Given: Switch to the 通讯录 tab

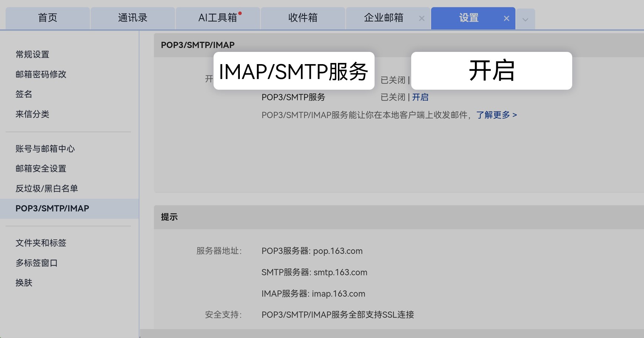Looking at the screenshot, I should tap(133, 18).
